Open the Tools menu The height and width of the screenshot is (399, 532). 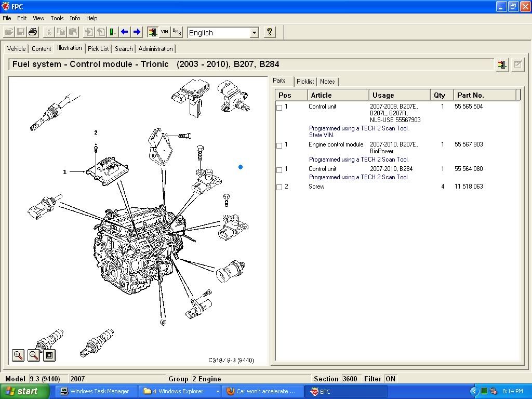pos(57,18)
